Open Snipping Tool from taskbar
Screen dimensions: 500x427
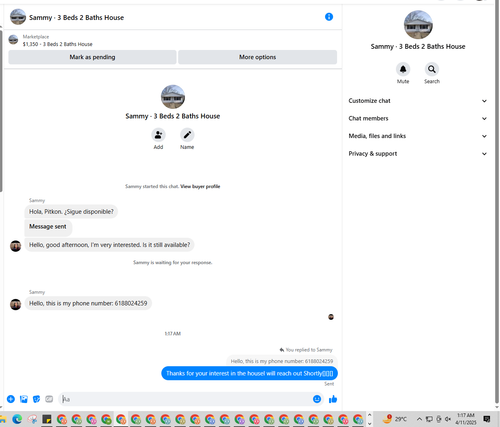click(32, 419)
